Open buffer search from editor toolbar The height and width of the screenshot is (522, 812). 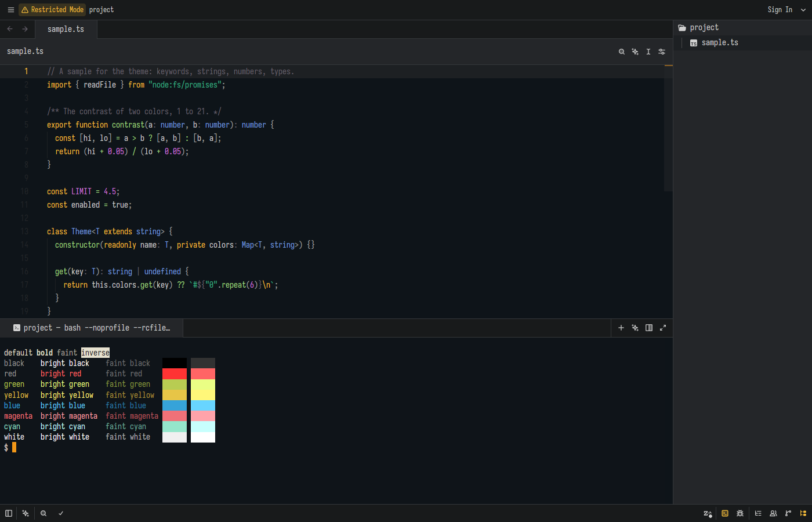coord(622,52)
